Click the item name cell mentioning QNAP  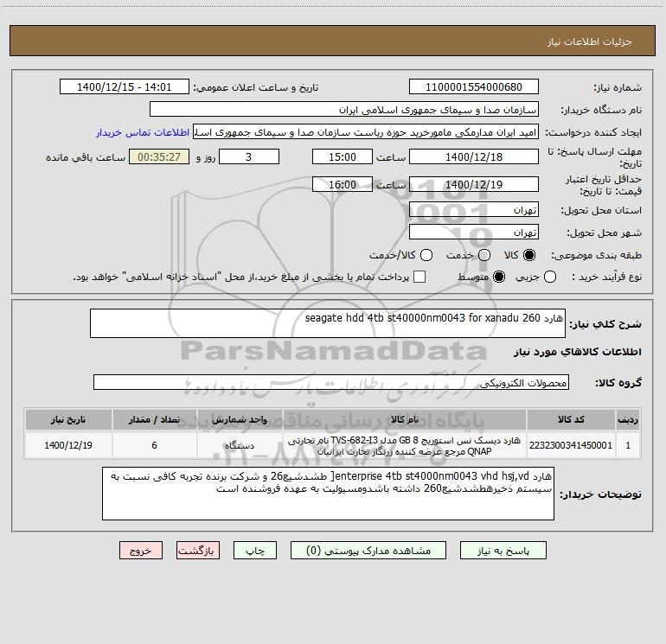[405, 445]
